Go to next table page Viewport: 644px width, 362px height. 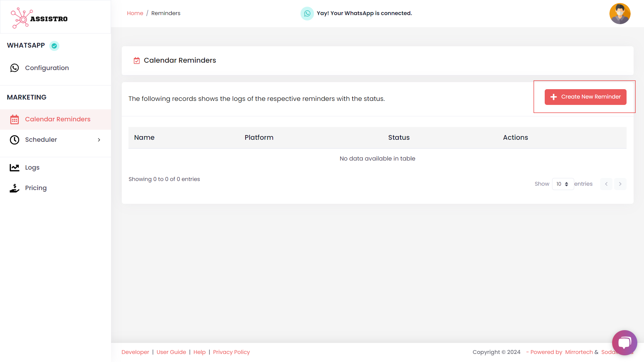point(620,184)
